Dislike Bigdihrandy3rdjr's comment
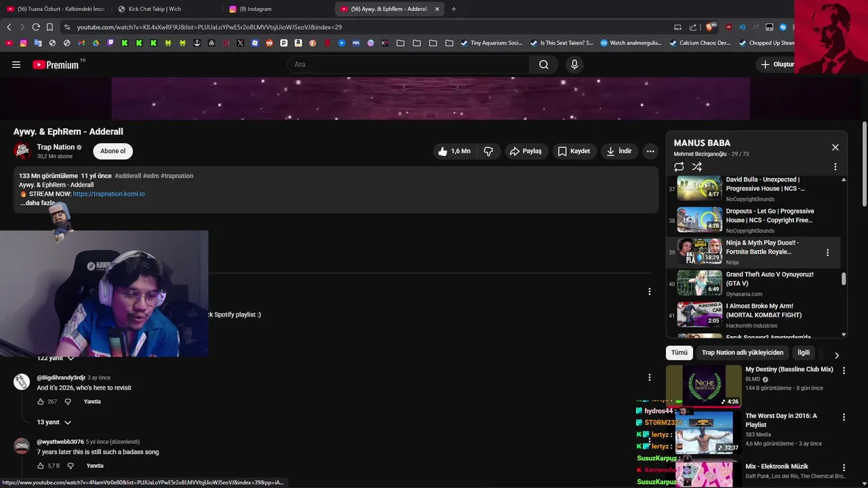868x488 pixels. click(x=68, y=402)
